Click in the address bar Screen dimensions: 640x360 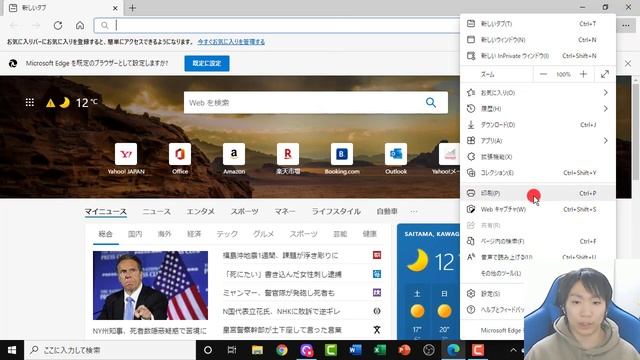[278, 25]
